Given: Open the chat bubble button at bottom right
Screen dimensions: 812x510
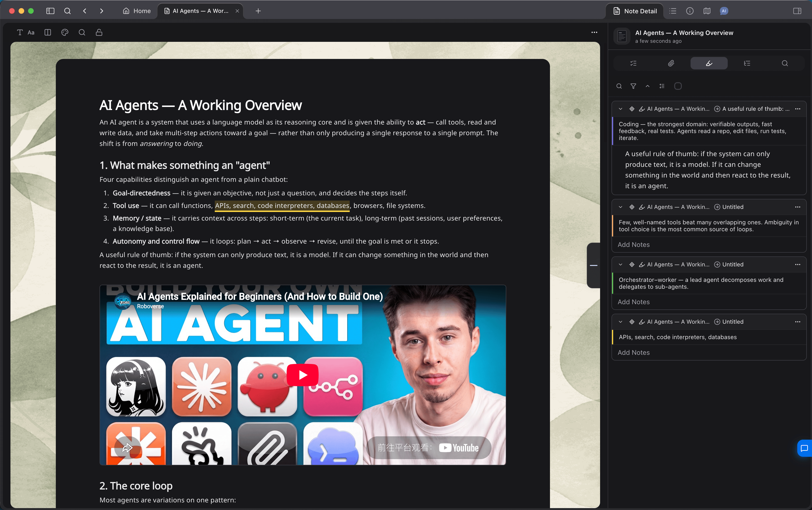Looking at the screenshot, I should click(x=805, y=448).
